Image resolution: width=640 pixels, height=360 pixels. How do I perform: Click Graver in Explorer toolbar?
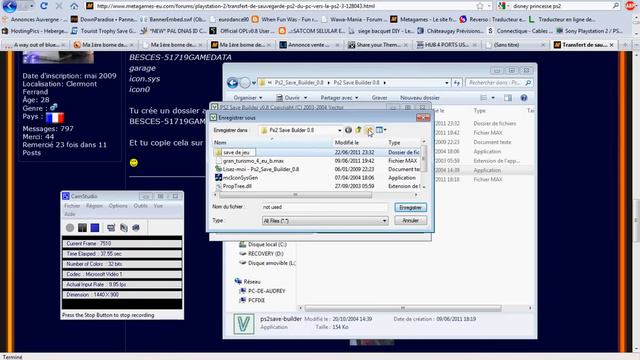pyautogui.click(x=380, y=98)
